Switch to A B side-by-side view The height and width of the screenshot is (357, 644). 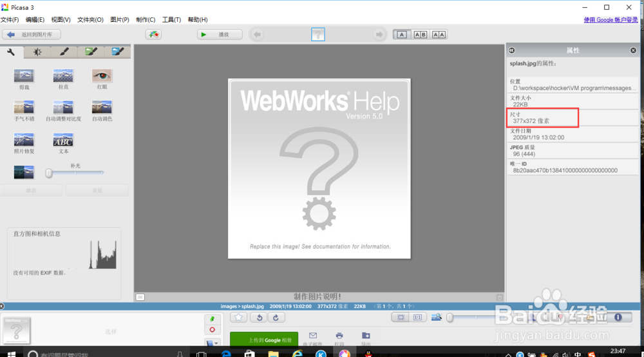(420, 35)
